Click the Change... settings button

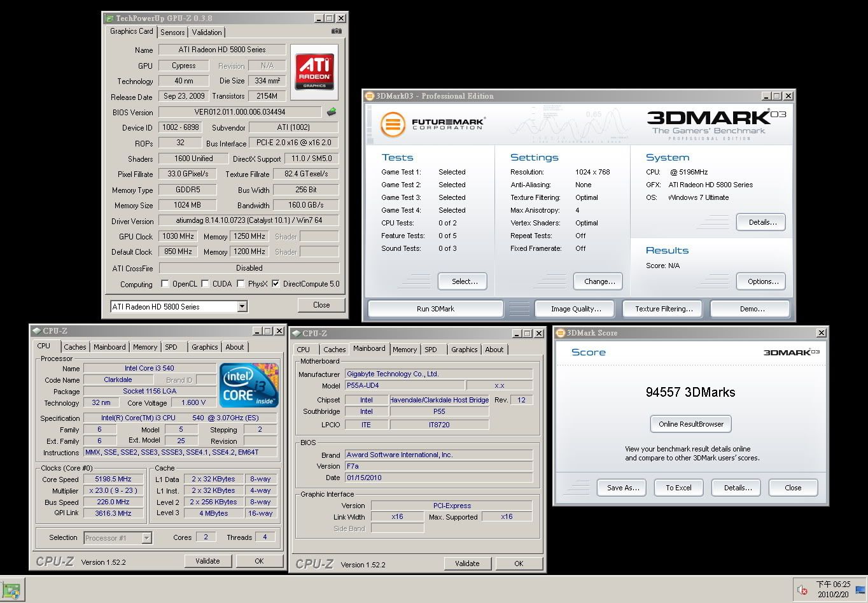599,281
